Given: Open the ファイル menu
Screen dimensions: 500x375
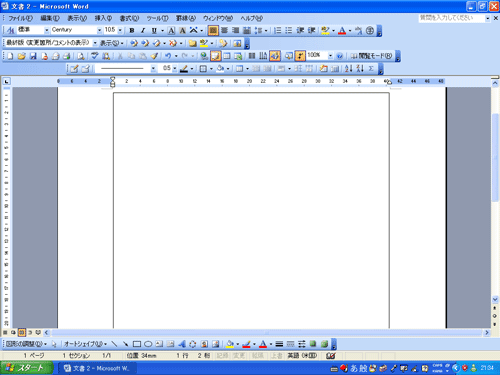Looking at the screenshot, I should [20, 18].
